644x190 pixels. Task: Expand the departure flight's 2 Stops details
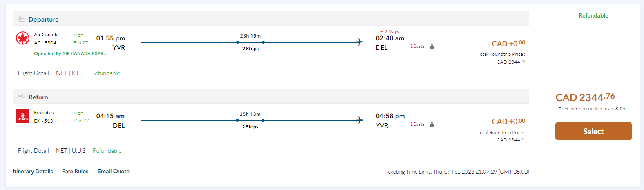click(250, 49)
